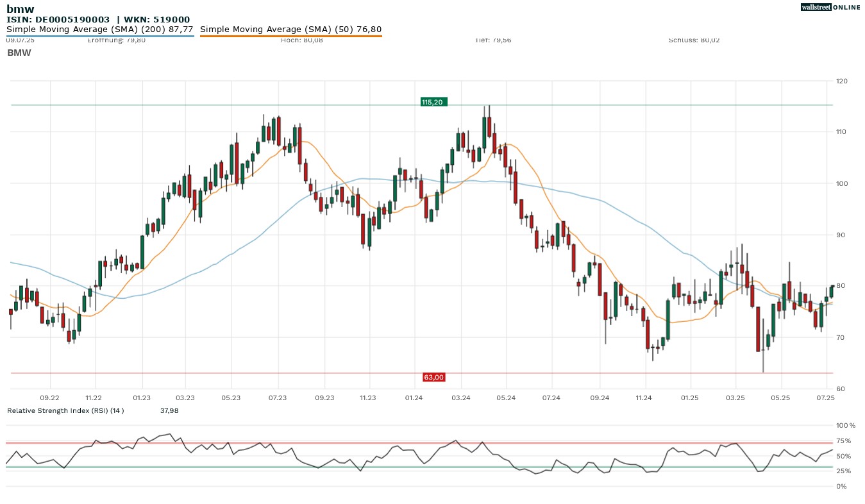
Task: Click the 25% RSI axis label
Action: (843, 471)
